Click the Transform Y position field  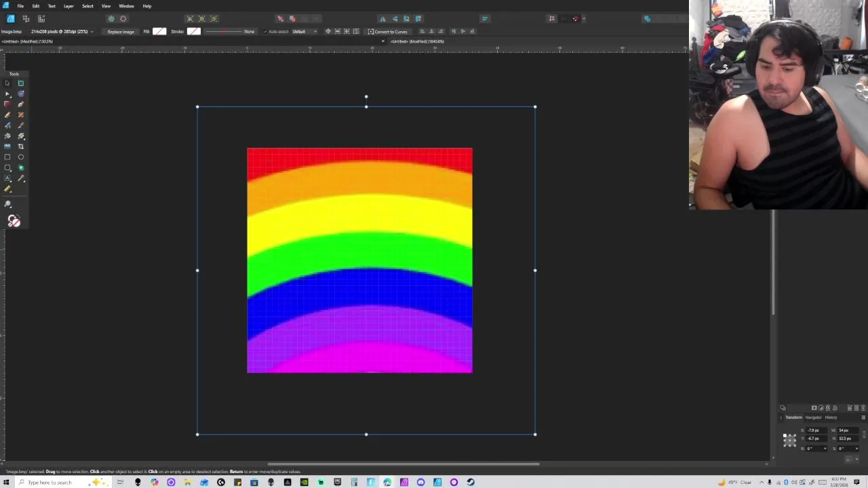816,439
